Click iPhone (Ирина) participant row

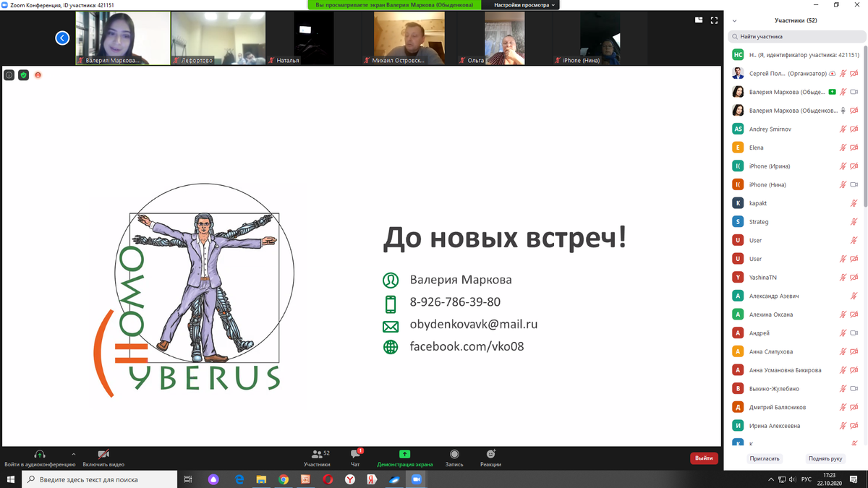pos(795,166)
